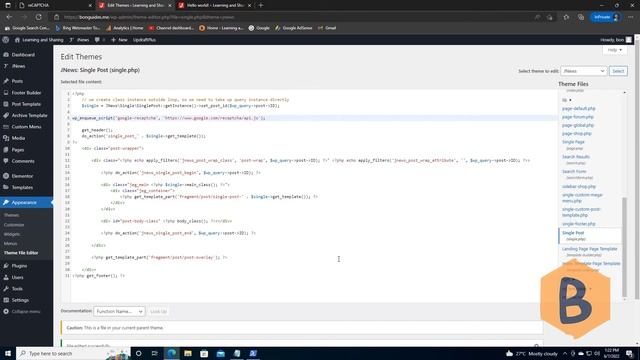This screenshot has height=360, width=640.
Task: Open the JNews sidebar menu item
Action: pyautogui.click(x=18, y=66)
